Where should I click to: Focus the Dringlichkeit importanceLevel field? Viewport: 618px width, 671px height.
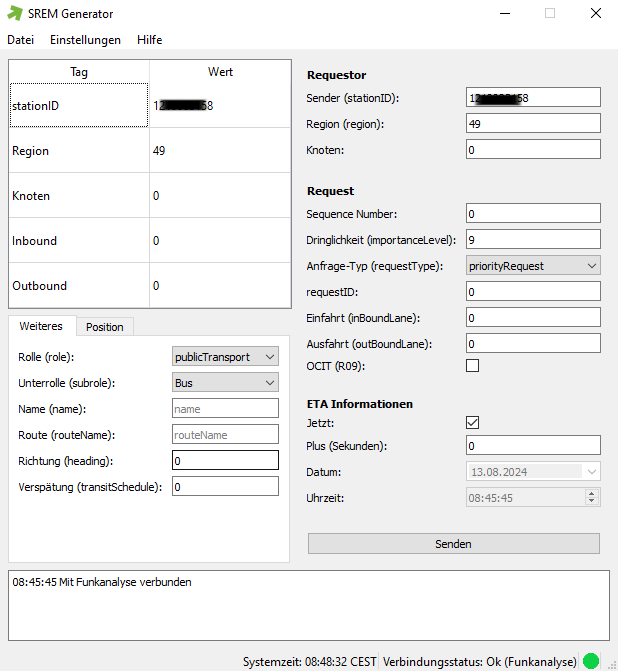coord(533,240)
